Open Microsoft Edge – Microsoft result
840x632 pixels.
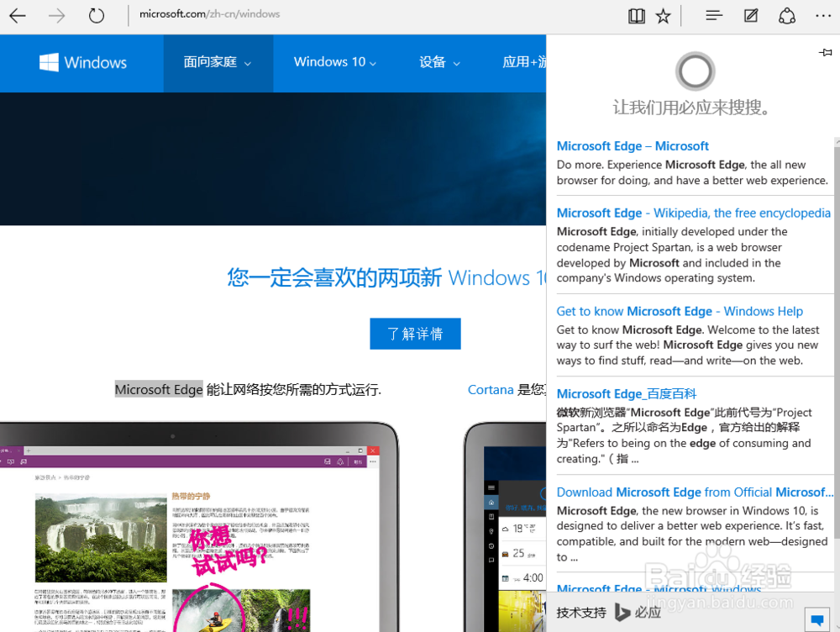click(633, 145)
